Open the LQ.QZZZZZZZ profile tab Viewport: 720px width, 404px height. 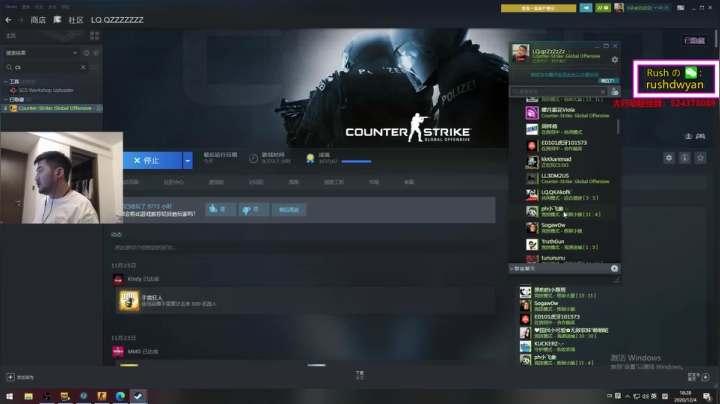pos(117,20)
